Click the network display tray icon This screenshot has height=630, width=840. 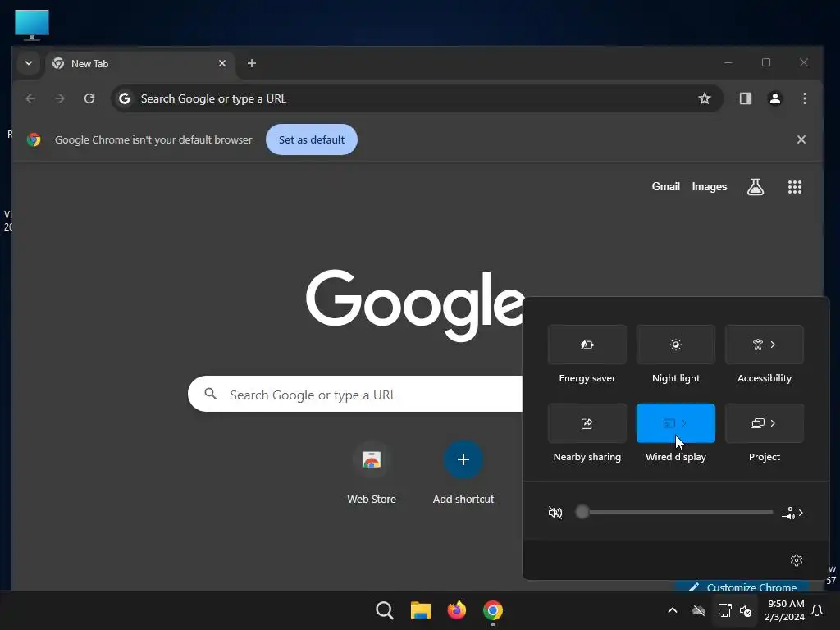(724, 610)
